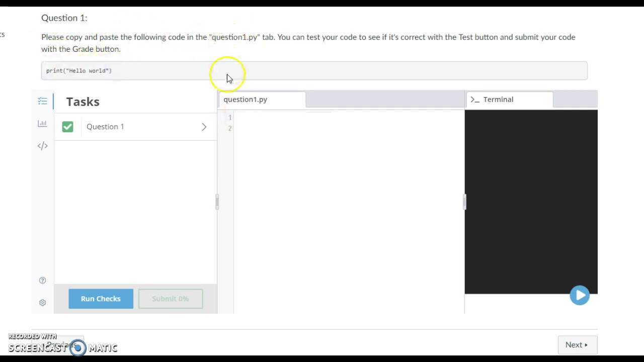
Task: Expand Question 1 with its chevron arrow
Action: tap(204, 127)
